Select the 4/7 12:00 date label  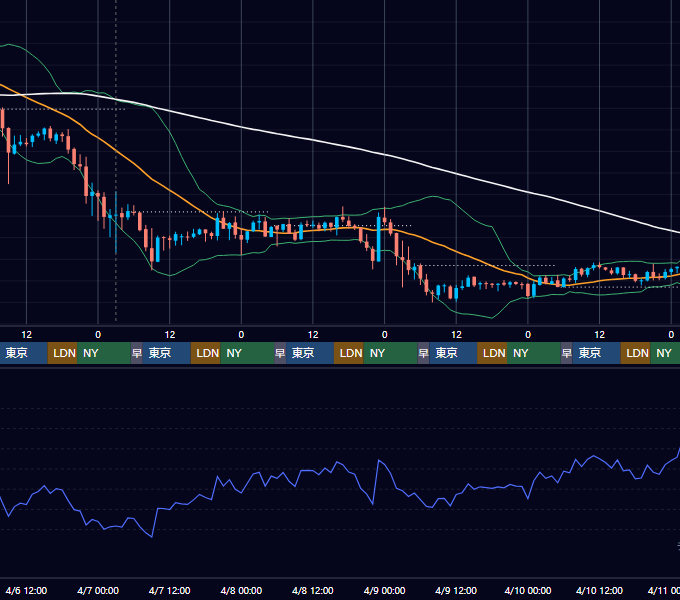170,590
